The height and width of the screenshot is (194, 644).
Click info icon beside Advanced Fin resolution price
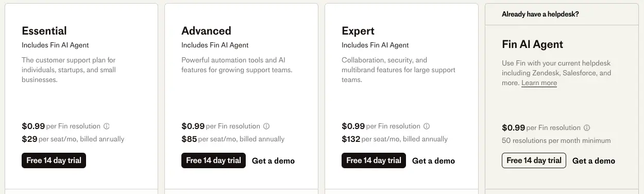coord(266,126)
